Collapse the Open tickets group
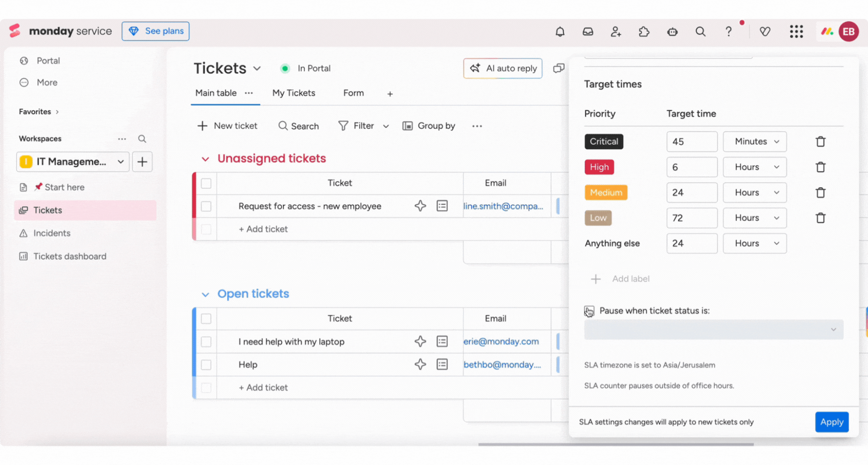The height and width of the screenshot is (465, 868). coord(205,294)
